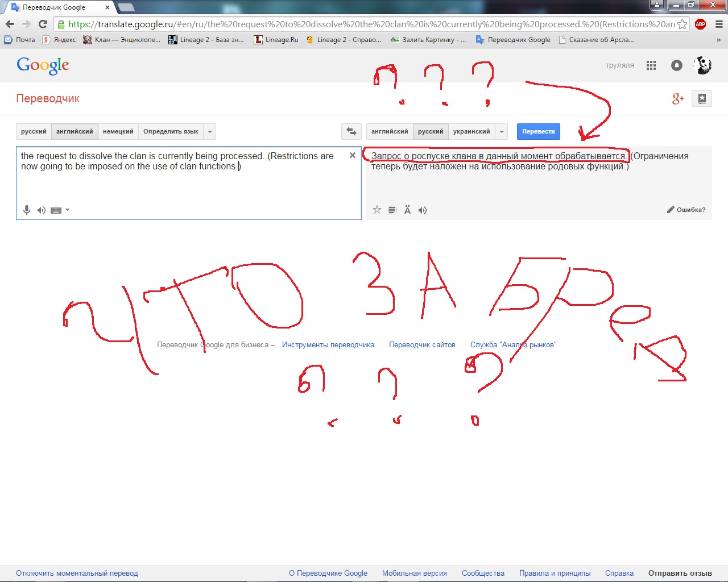The height and width of the screenshot is (582, 728).
Task: Show transliteration with Ä icon
Action: tap(407, 210)
